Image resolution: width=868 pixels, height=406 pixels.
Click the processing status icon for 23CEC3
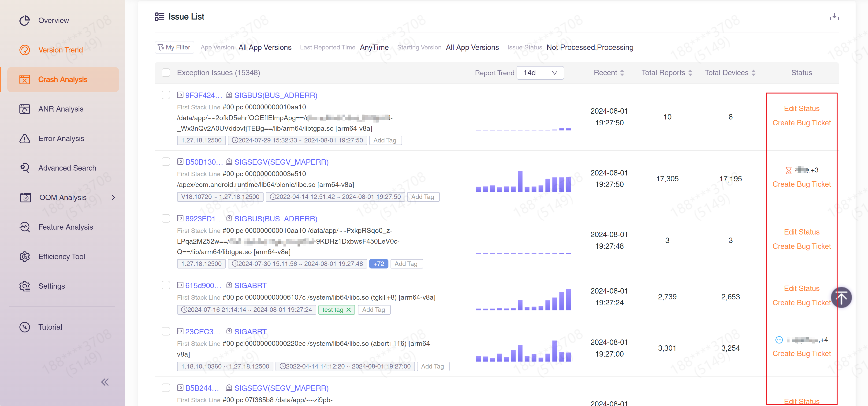point(779,340)
